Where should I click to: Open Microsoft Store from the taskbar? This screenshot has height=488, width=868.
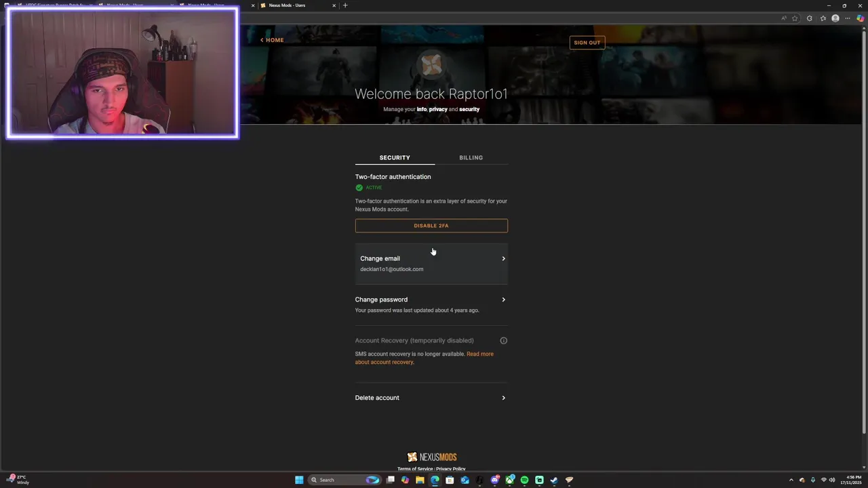coord(450,480)
